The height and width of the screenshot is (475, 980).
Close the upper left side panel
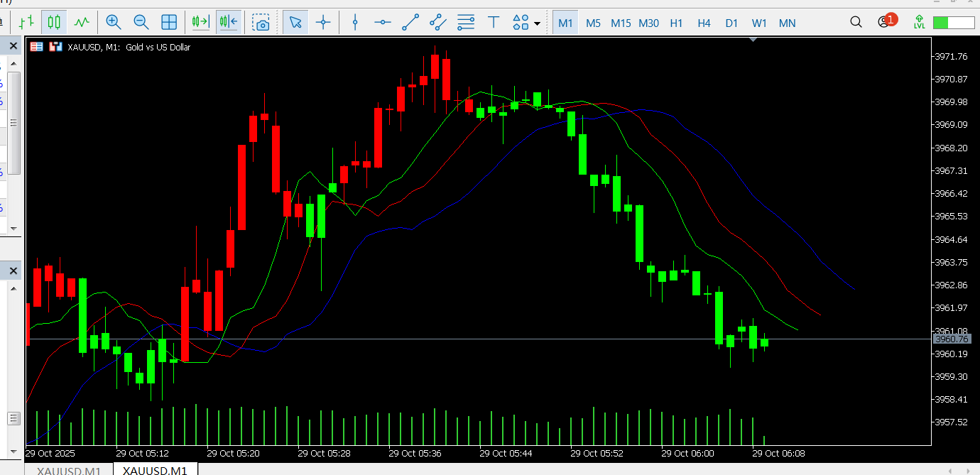pyautogui.click(x=13, y=47)
